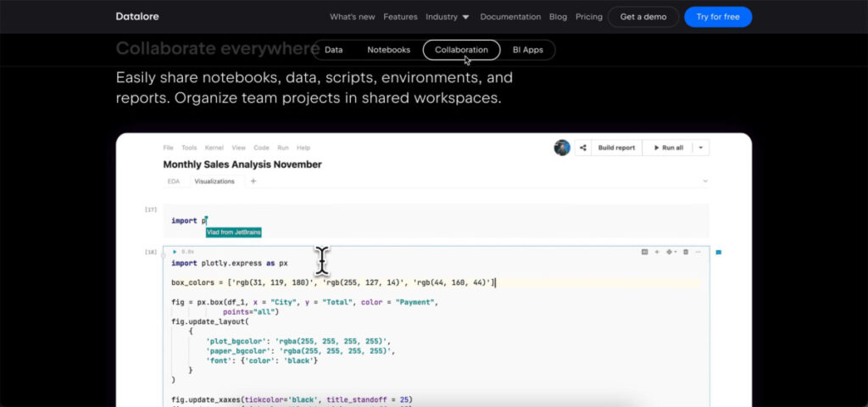Expand the chevron at sheet tabs row end
868x407 pixels.
click(x=704, y=181)
